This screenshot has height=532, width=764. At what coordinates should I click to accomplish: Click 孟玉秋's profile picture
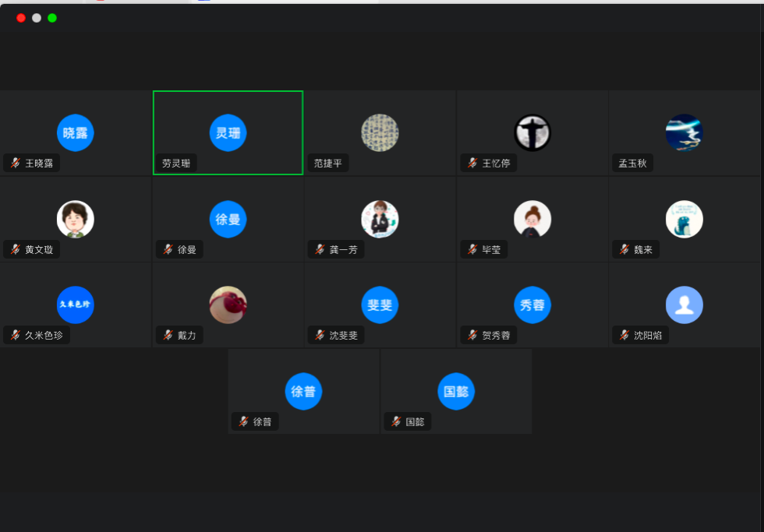pos(684,133)
